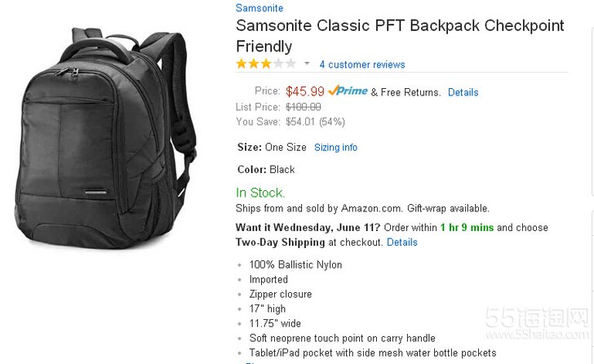Click the In Stock status text
This screenshot has width=594, height=364.
(260, 193)
